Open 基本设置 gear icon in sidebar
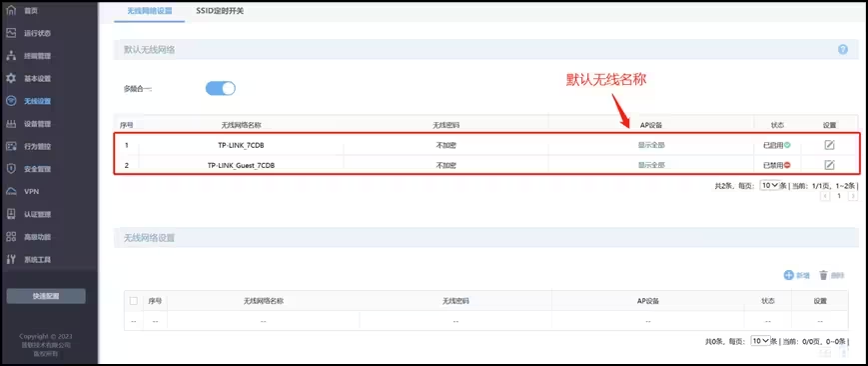This screenshot has height=366, width=868. pyautogui.click(x=11, y=78)
